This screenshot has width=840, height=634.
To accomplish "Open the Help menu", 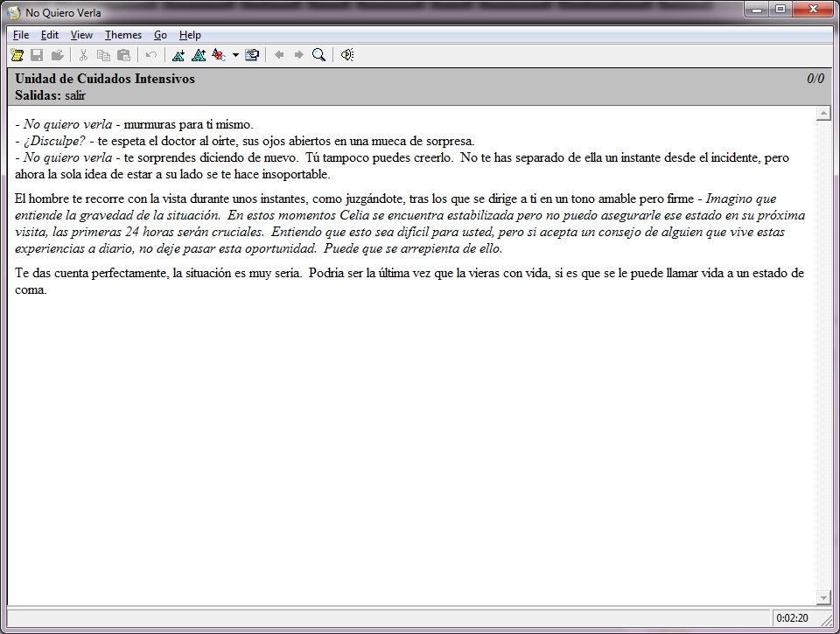I will pyautogui.click(x=190, y=35).
